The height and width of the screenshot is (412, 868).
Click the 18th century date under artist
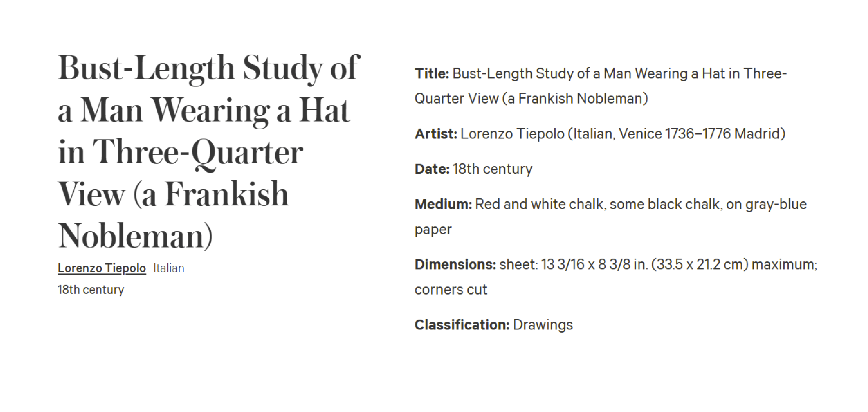pos(91,290)
